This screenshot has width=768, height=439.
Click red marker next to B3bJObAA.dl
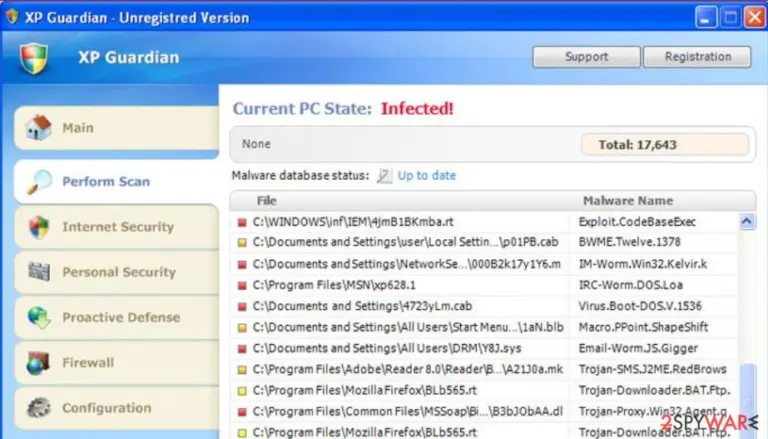242,412
